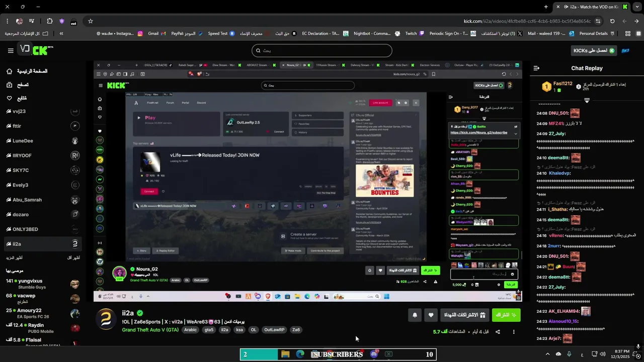
Task: Open Discord from the taskbar
Action: [x=374, y=354]
